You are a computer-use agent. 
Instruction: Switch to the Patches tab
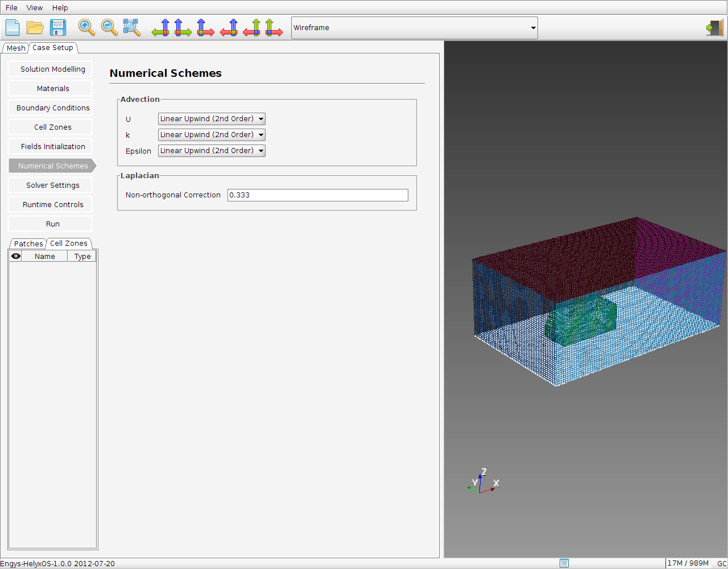[28, 244]
